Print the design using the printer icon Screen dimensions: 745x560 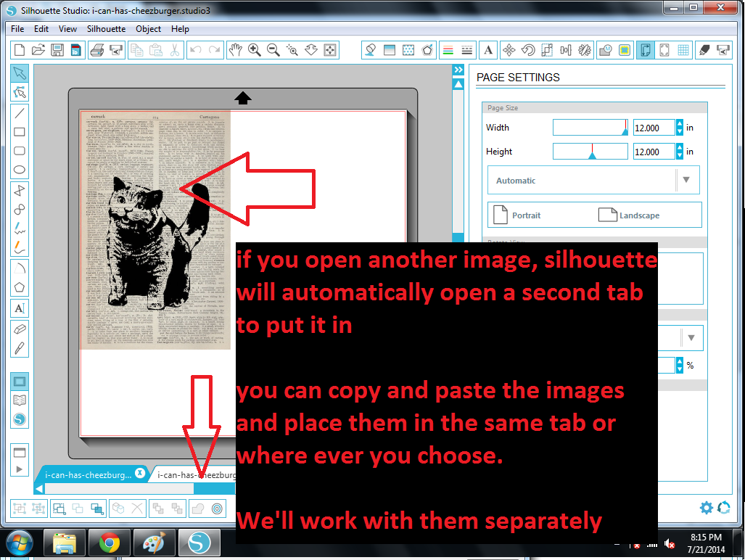97,50
